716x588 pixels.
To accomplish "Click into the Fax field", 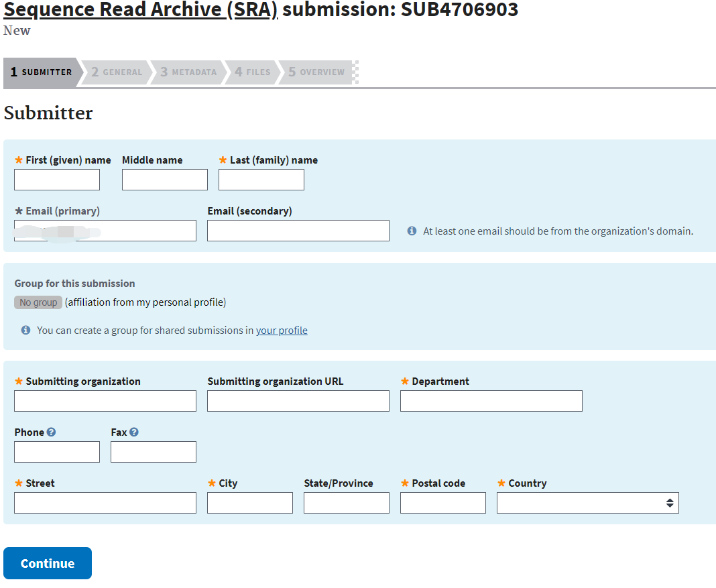I will point(154,452).
